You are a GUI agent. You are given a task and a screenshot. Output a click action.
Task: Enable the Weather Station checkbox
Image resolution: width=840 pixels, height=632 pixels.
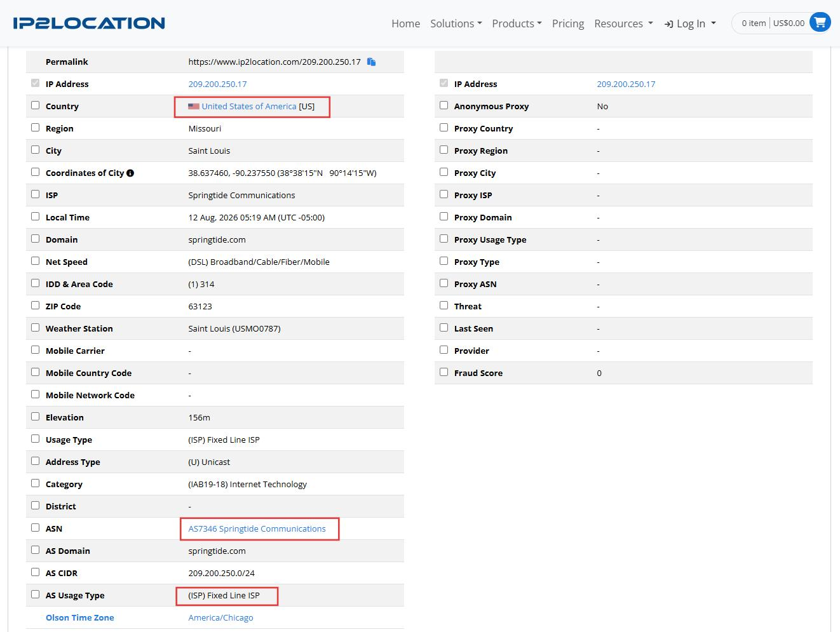pos(36,328)
